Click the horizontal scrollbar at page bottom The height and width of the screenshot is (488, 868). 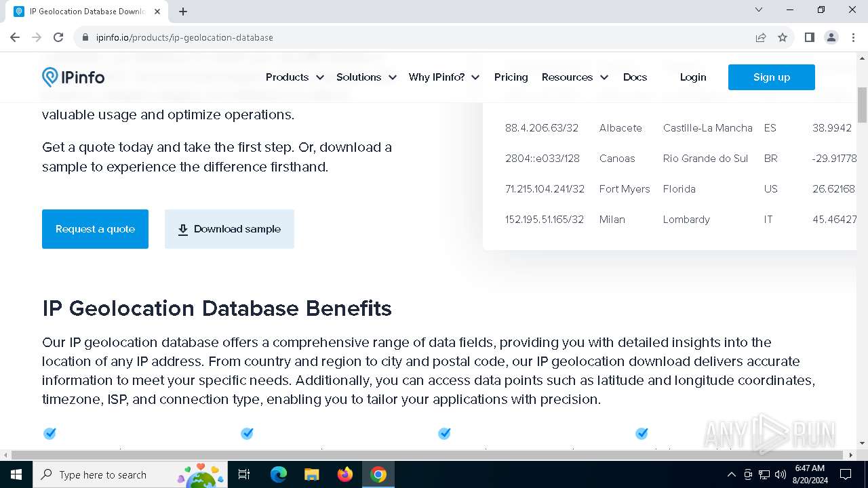(x=427, y=455)
